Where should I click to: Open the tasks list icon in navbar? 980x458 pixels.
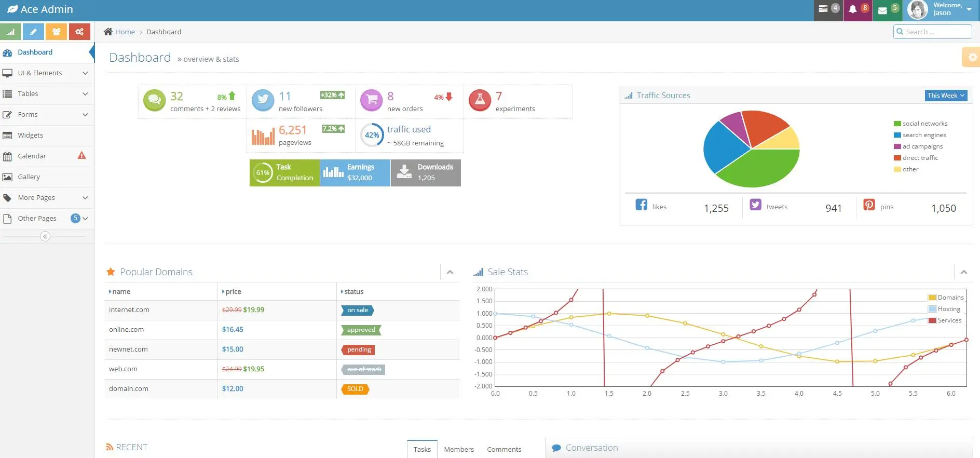823,9
